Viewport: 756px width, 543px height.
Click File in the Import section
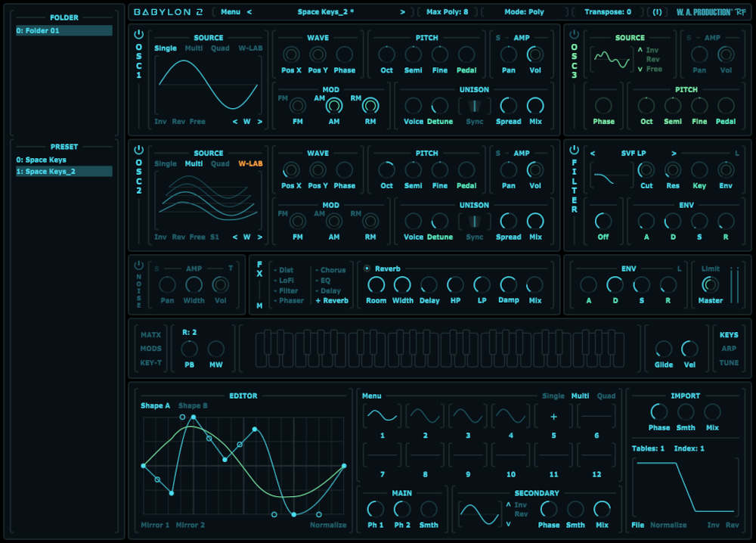click(637, 524)
